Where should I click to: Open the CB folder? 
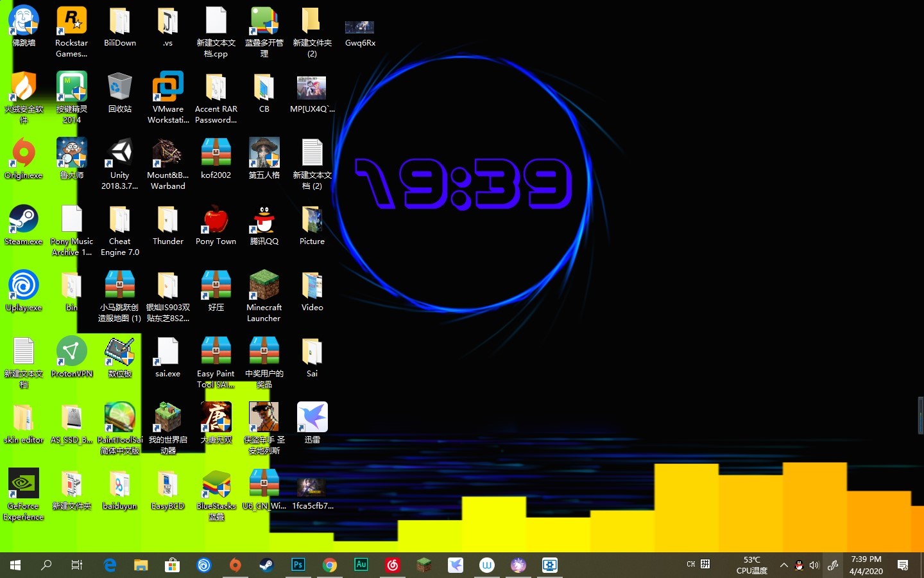tap(264, 93)
